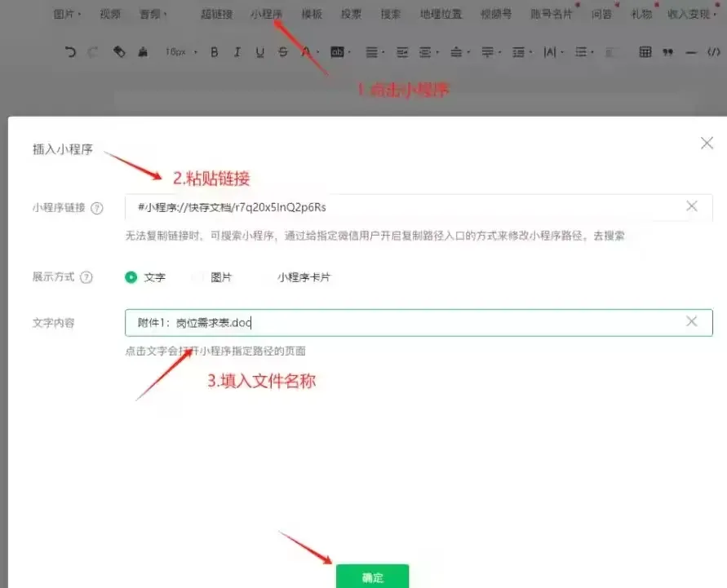Select the eraser clear-format tool
This screenshot has height=588, width=727.
click(119, 51)
